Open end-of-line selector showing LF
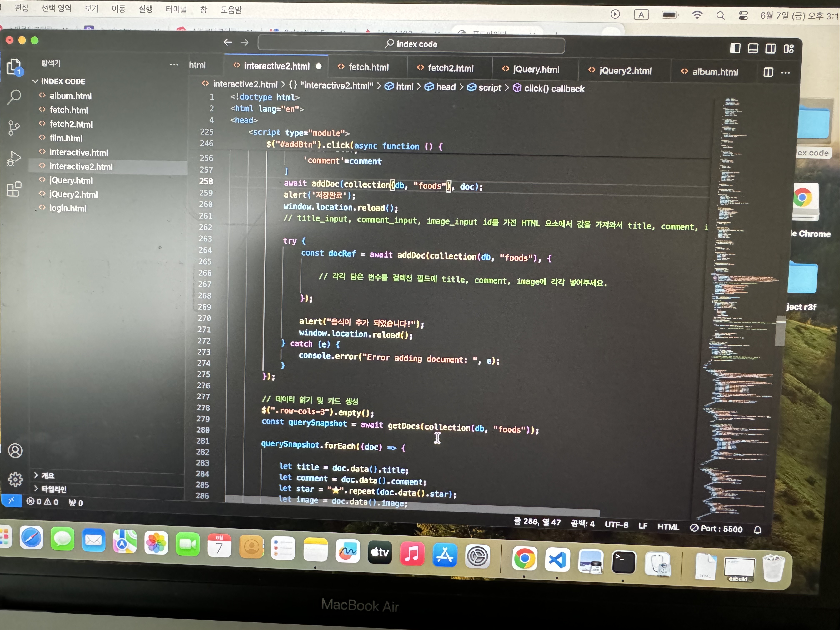 [x=642, y=526]
